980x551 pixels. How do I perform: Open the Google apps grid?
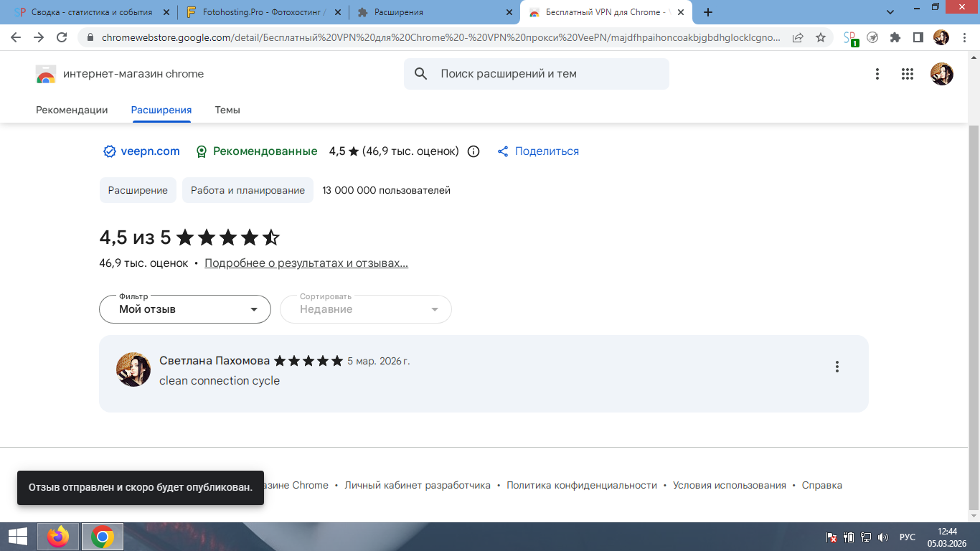(x=907, y=74)
